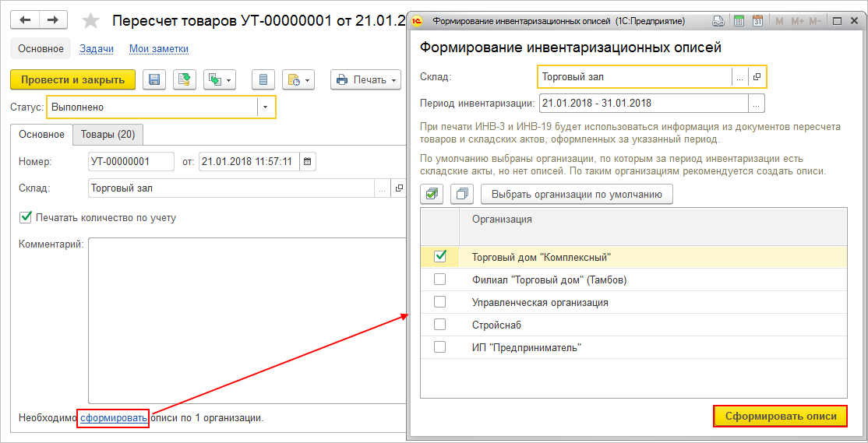The height and width of the screenshot is (443, 868).
Task: Go forward with the right arrow button
Action: 53,20
